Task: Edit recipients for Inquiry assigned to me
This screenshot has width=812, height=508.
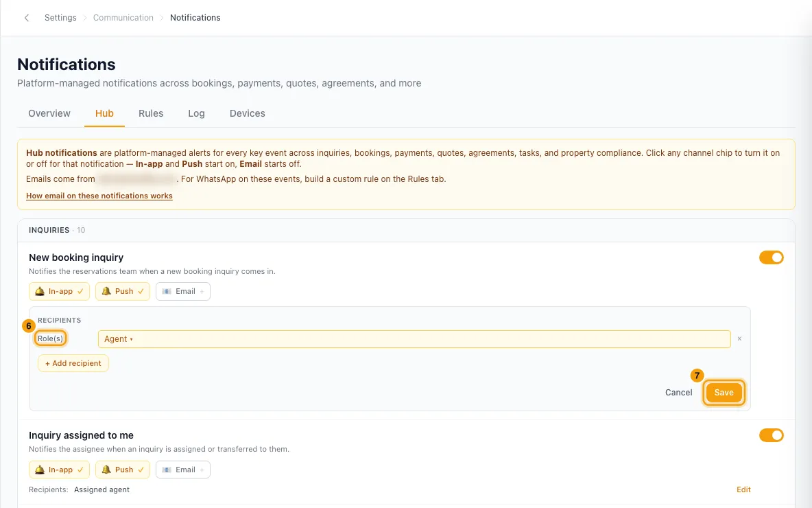Action: [x=743, y=490]
